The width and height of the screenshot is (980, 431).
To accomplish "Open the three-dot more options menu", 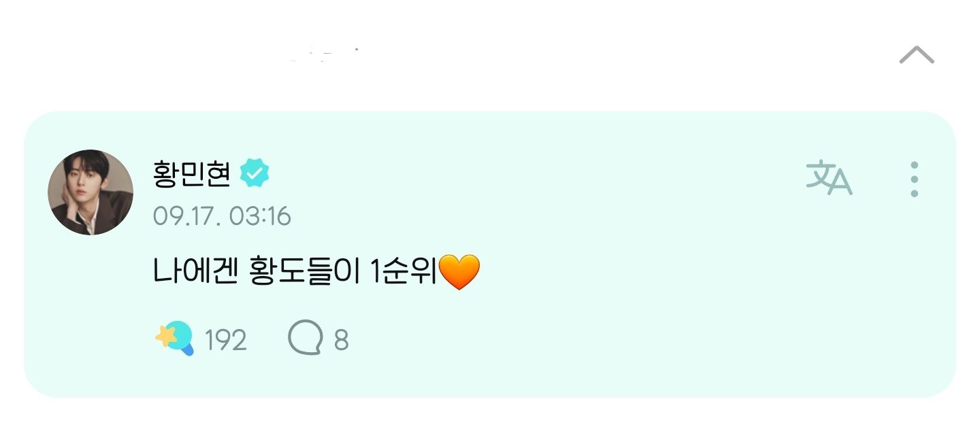I will coord(914,179).
